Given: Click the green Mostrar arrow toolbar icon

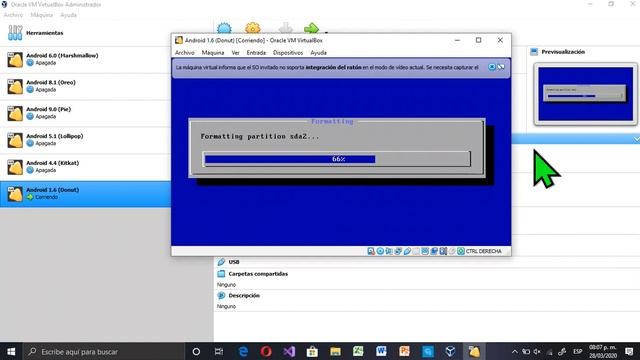Looking at the screenshot, I should pos(311,28).
